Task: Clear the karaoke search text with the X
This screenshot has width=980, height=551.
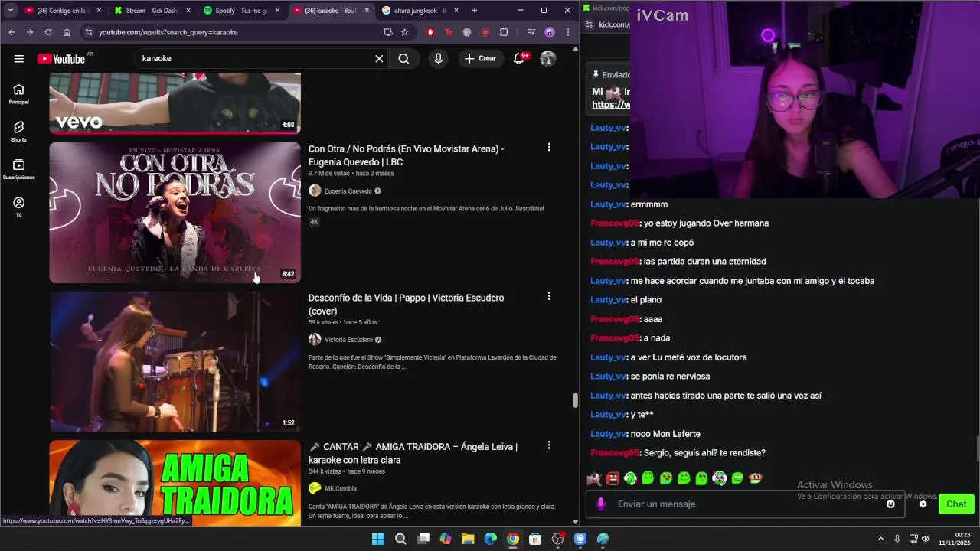Action: click(379, 59)
